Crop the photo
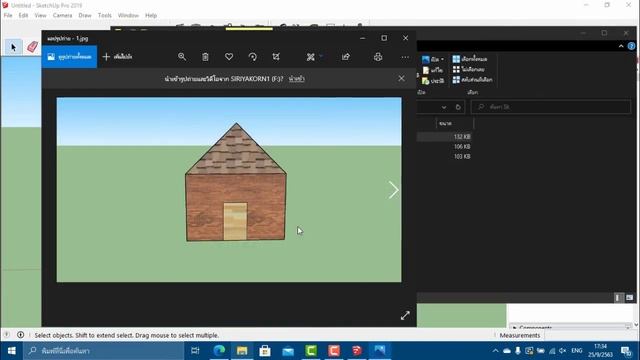 pos(276,57)
